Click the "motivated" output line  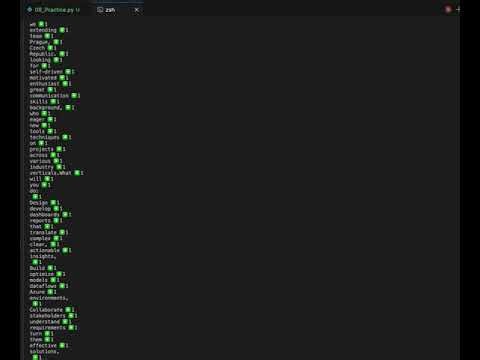tap(49, 78)
